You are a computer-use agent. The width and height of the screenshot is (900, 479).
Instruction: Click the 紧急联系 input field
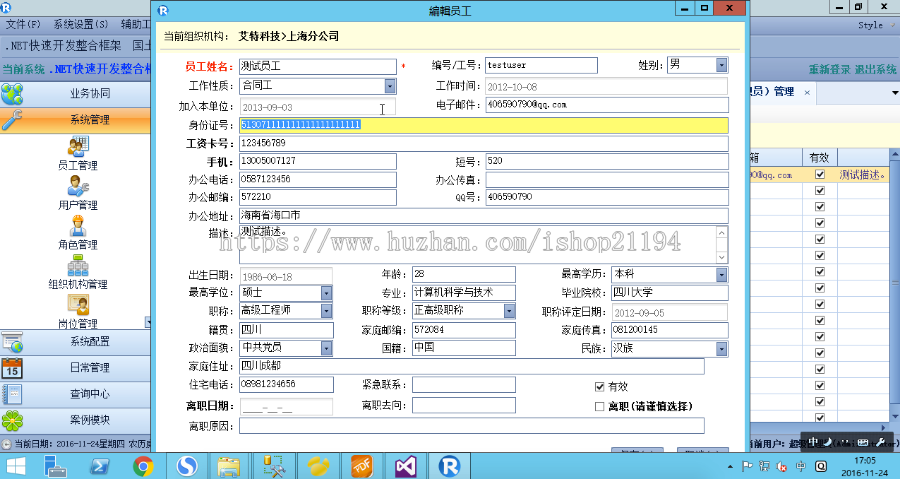tap(464, 385)
